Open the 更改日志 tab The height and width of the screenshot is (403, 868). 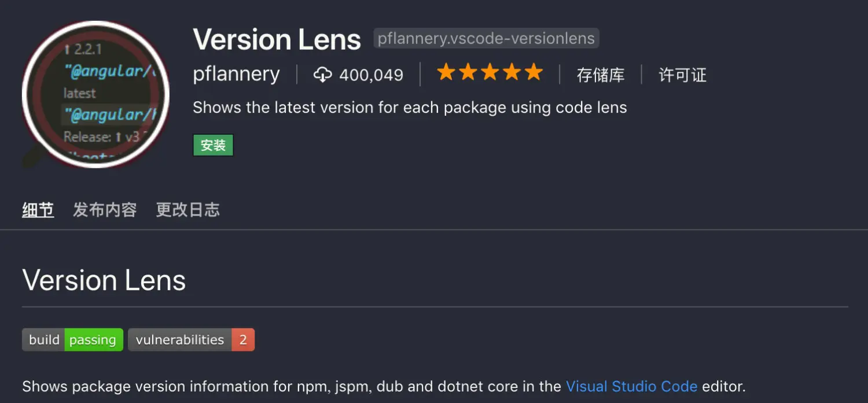187,210
